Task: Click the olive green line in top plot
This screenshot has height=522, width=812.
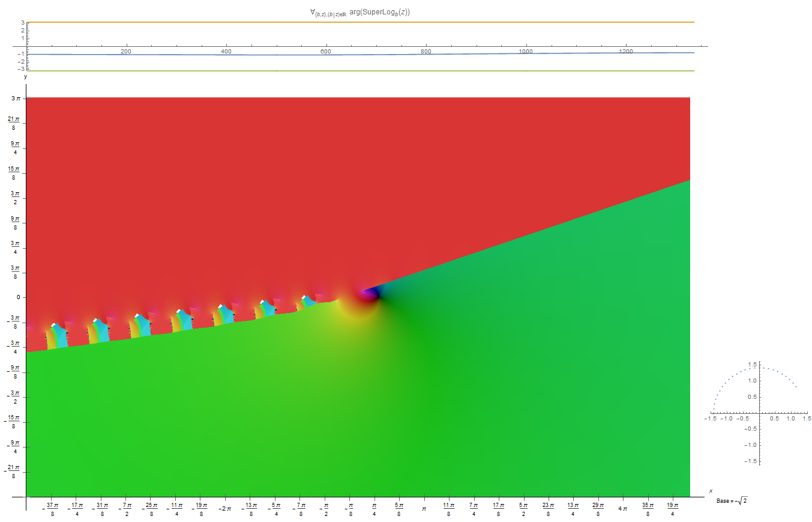Action: 360,71
